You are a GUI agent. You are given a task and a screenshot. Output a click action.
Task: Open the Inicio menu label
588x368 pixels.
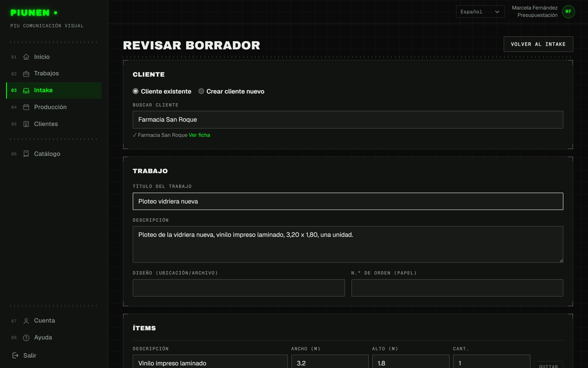pyautogui.click(x=42, y=57)
